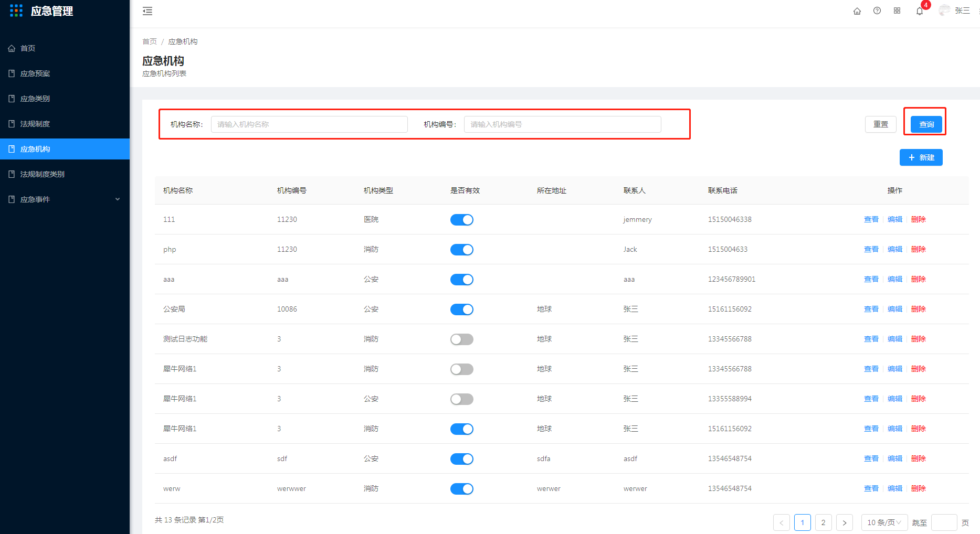Click the 共 13 条记录 total text

click(176, 520)
